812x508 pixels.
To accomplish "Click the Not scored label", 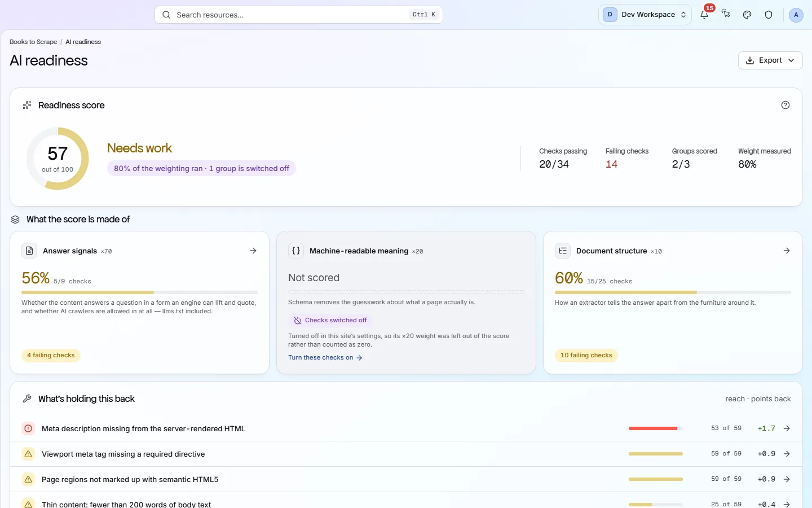I will click(x=314, y=278).
